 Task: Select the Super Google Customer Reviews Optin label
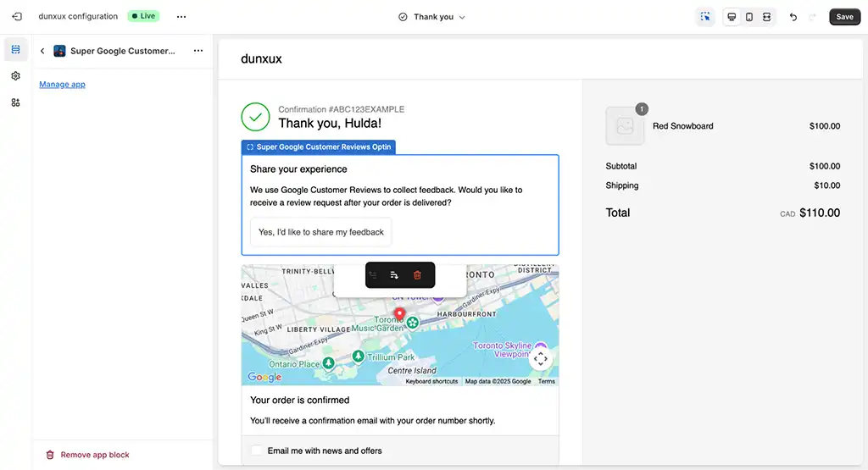319,147
